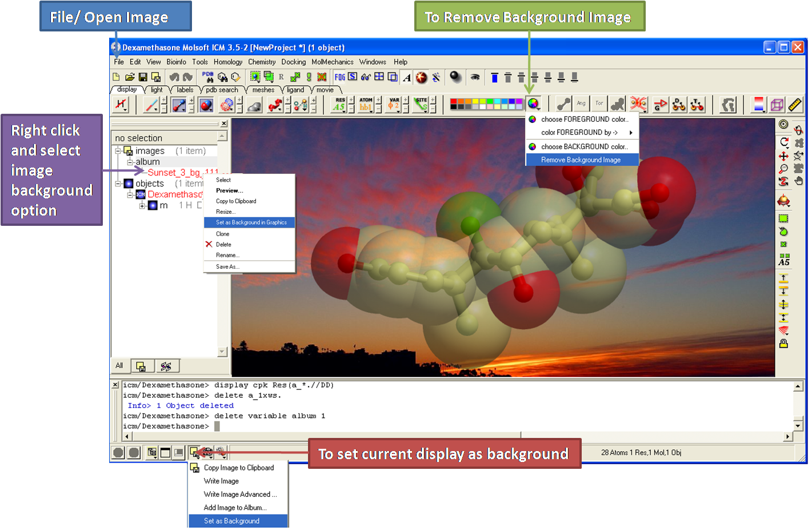This screenshot has height=530, width=812.
Task: Click the RES A5 residue label icon
Action: (340, 104)
